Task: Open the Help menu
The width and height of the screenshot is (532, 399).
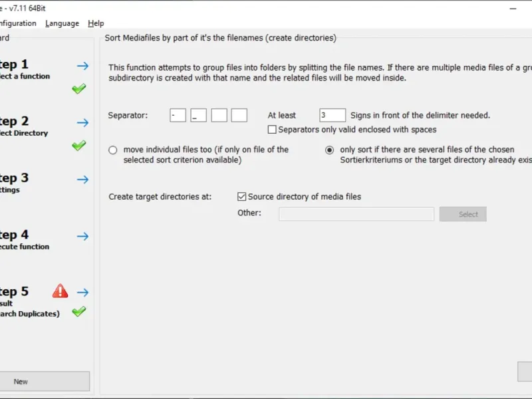Action: tap(96, 23)
